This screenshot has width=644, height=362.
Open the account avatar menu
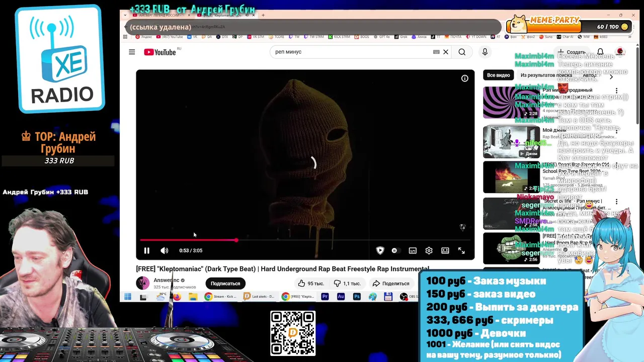point(620,52)
